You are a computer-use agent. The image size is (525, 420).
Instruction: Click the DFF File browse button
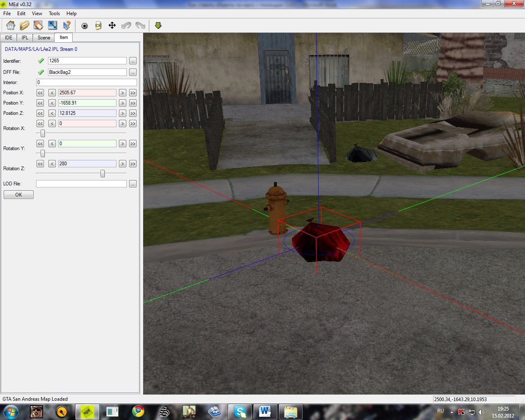[132, 72]
